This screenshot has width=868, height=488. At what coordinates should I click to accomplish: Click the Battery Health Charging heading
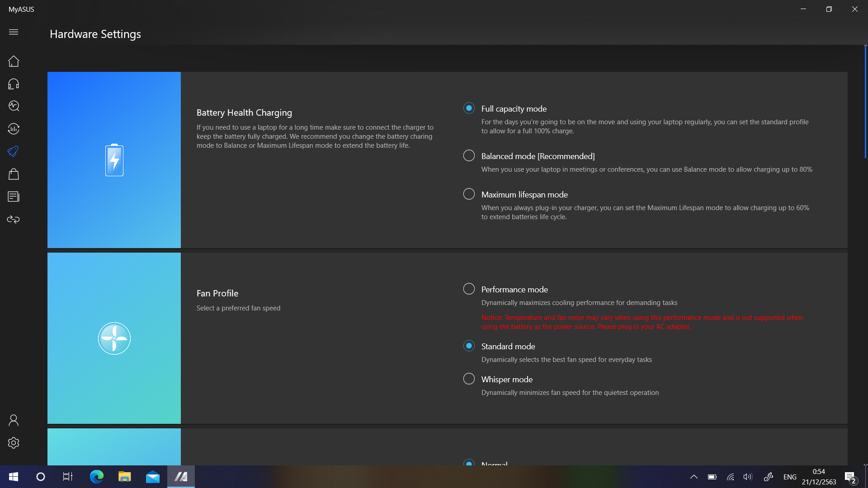click(244, 113)
